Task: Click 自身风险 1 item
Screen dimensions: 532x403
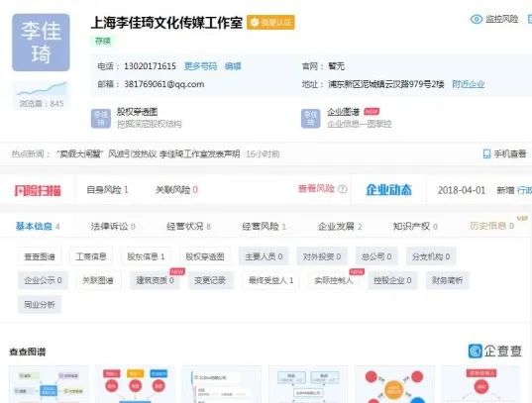Action: click(107, 190)
